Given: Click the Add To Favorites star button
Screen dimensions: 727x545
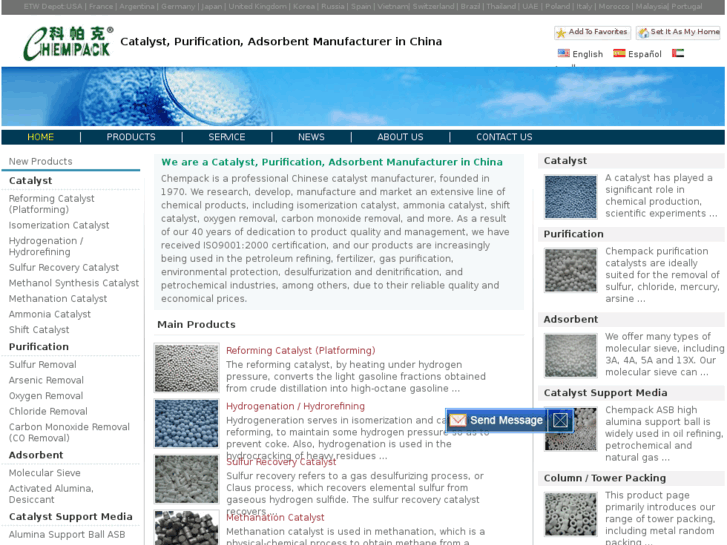Looking at the screenshot, I should [x=593, y=32].
